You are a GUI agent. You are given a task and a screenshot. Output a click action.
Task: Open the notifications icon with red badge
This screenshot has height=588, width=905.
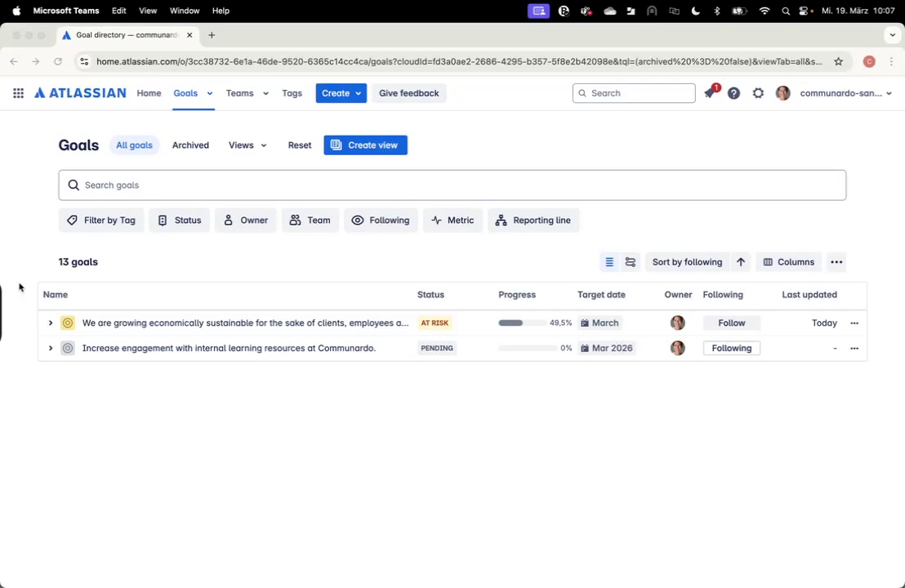(x=710, y=93)
